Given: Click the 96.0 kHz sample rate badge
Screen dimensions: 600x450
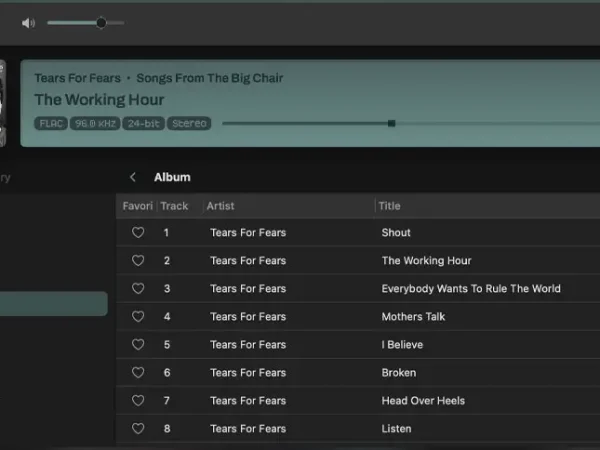Looking at the screenshot, I should pos(95,123).
